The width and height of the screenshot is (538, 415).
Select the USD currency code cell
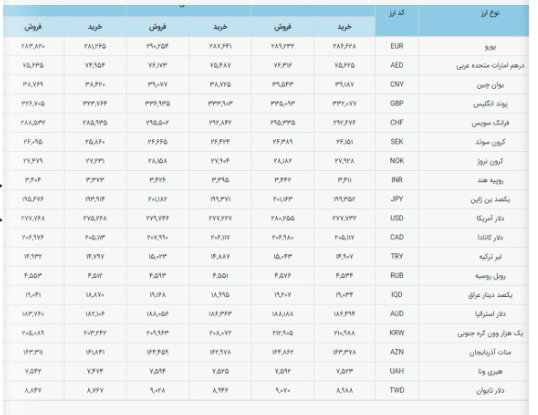[397, 218]
